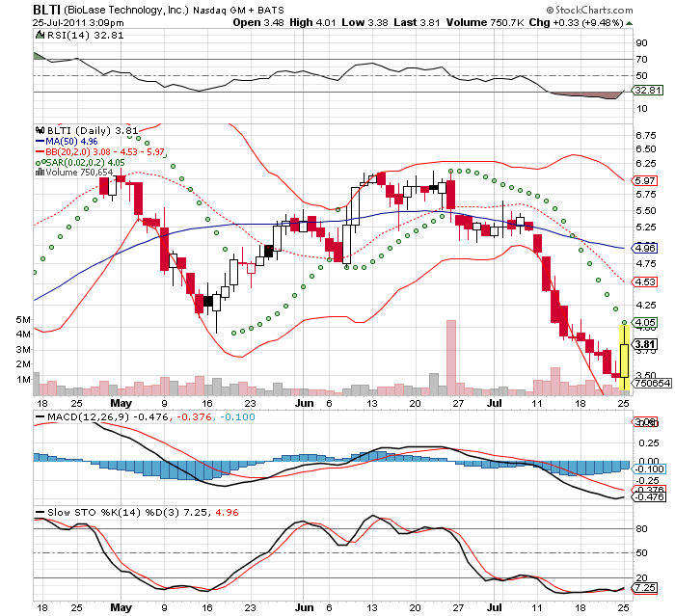Screen dimensions: 675x616
Task: Click the candlestick icon before BLTI (Daily)
Action: pyautogui.click(x=40, y=130)
